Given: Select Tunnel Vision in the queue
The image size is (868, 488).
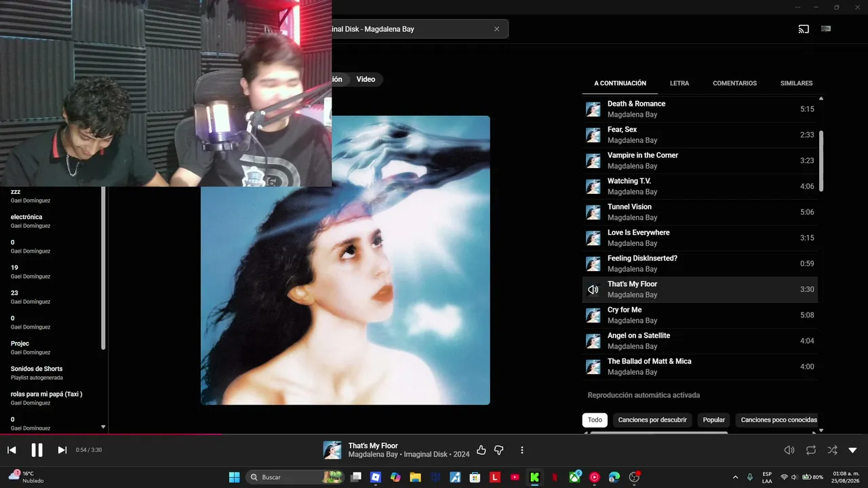Looking at the screenshot, I should coord(700,212).
